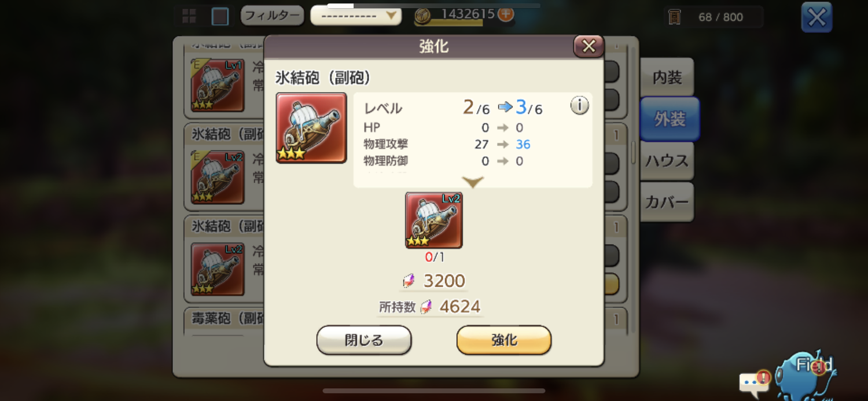
Task: Open the sort order dropdown
Action: (x=356, y=16)
